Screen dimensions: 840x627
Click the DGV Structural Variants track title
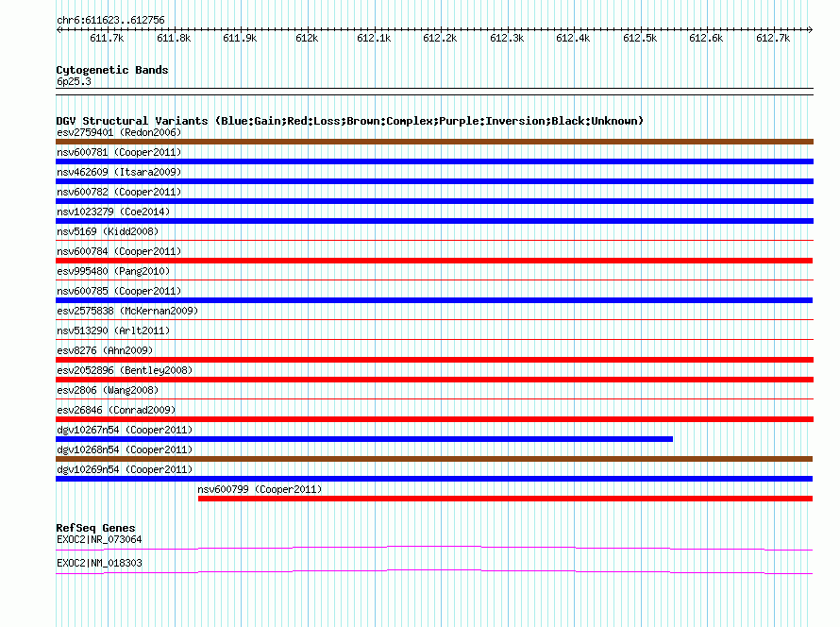pos(349,121)
